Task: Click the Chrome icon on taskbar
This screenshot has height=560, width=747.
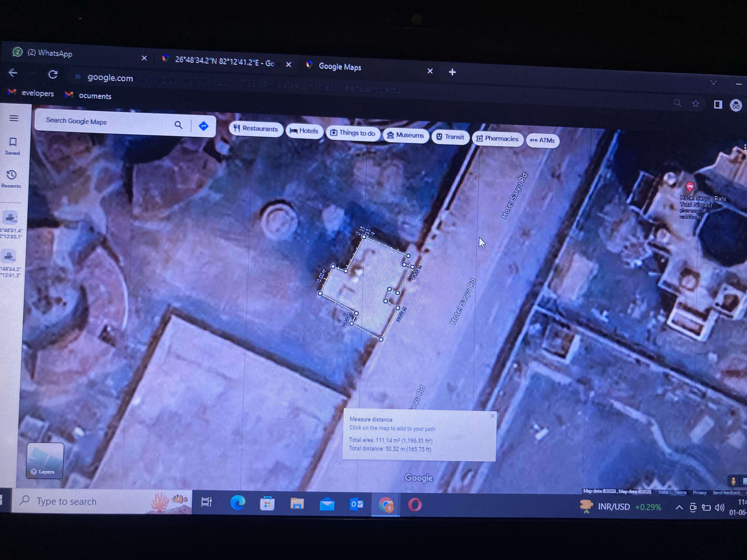Action: point(386,505)
